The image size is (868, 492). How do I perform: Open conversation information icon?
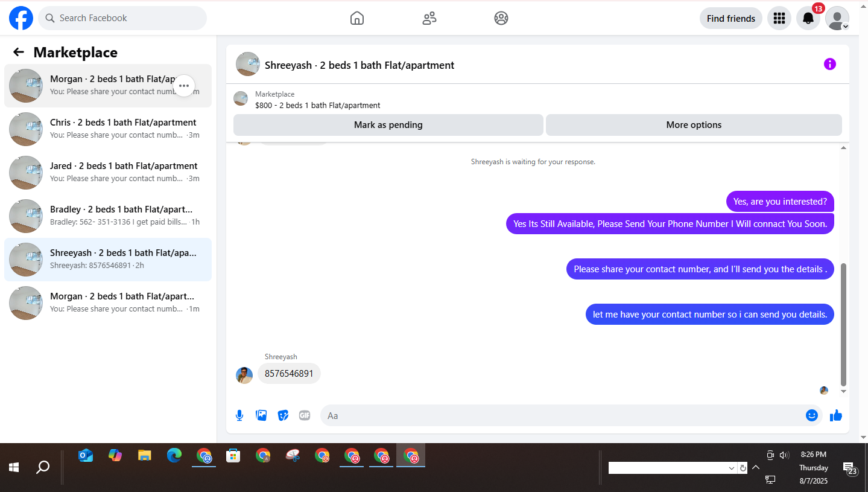(830, 64)
